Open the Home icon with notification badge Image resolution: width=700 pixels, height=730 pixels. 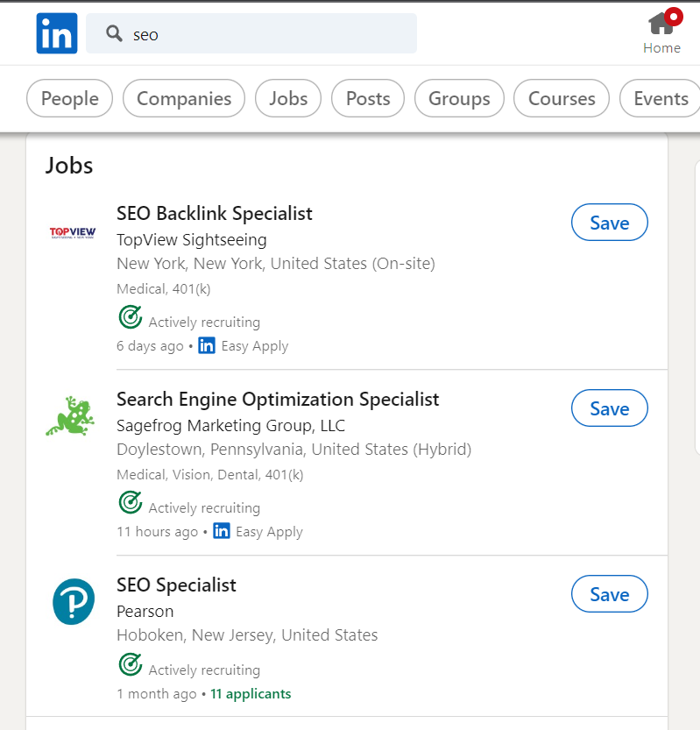tap(665, 22)
